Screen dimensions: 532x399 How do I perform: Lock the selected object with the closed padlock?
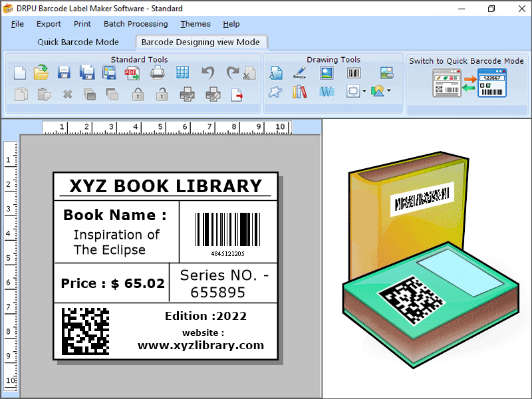coord(138,94)
